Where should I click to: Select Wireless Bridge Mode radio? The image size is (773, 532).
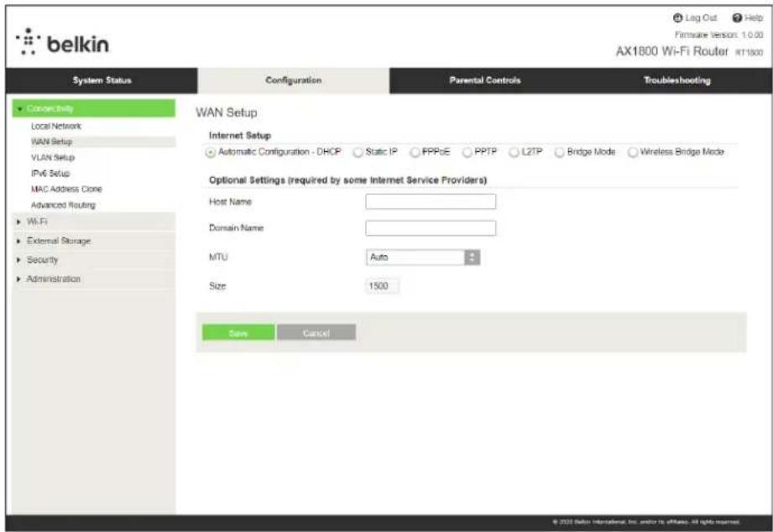point(633,153)
